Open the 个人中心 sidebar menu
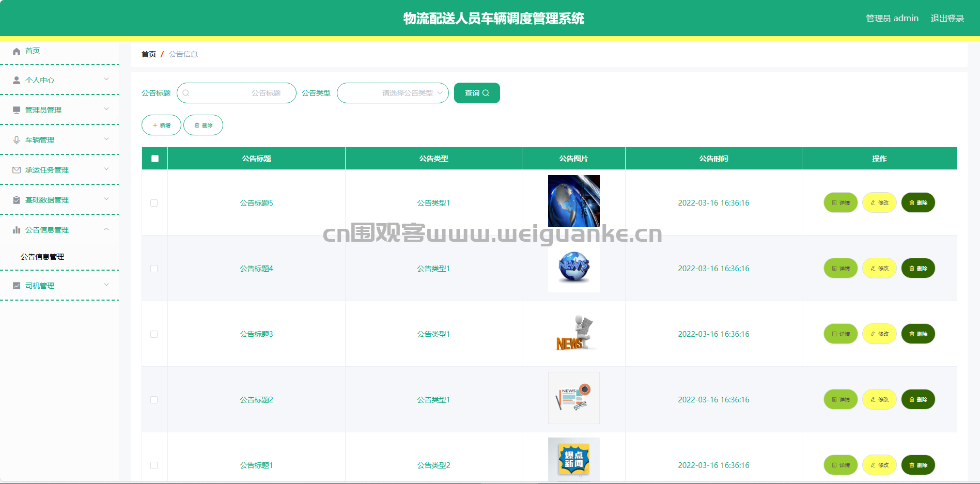The width and height of the screenshot is (980, 484). pyautogui.click(x=59, y=80)
